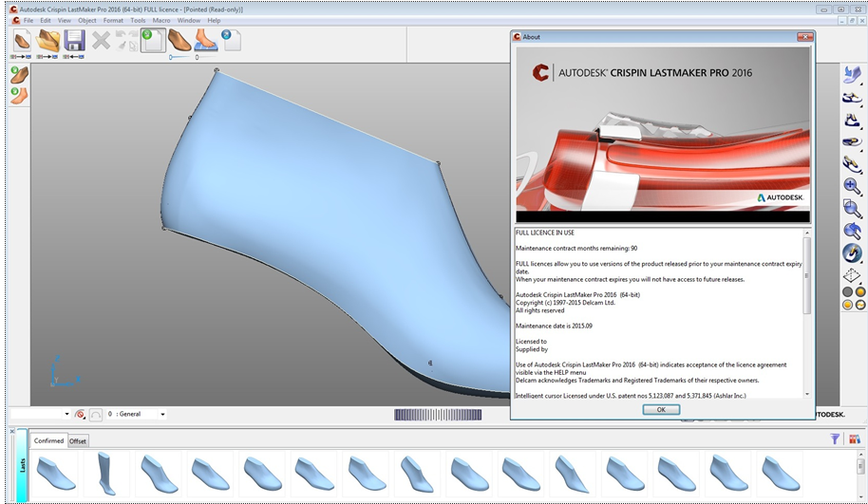Click the grey delete X toolbar icon

click(x=101, y=40)
